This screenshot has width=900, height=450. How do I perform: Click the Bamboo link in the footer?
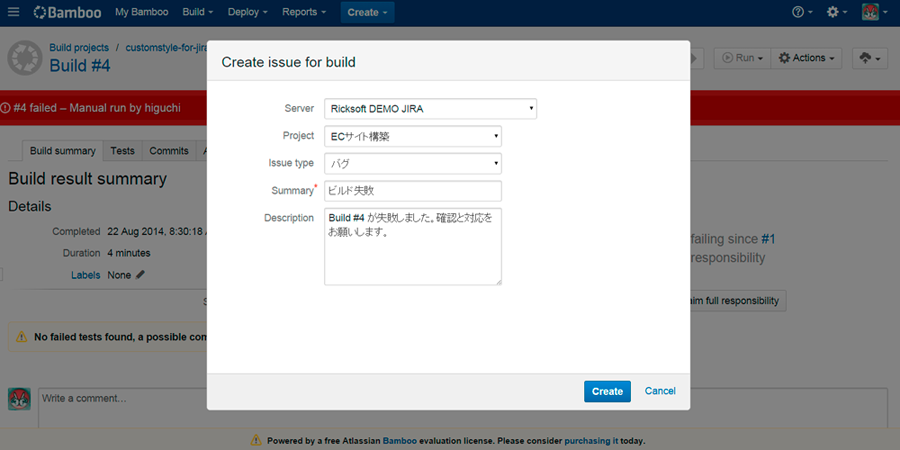click(x=399, y=441)
